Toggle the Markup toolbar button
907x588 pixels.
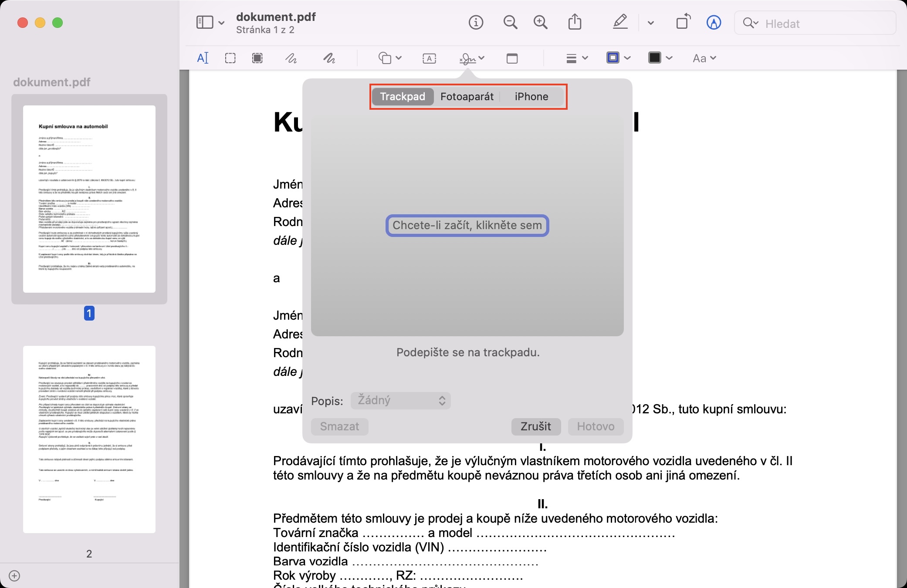pos(713,22)
